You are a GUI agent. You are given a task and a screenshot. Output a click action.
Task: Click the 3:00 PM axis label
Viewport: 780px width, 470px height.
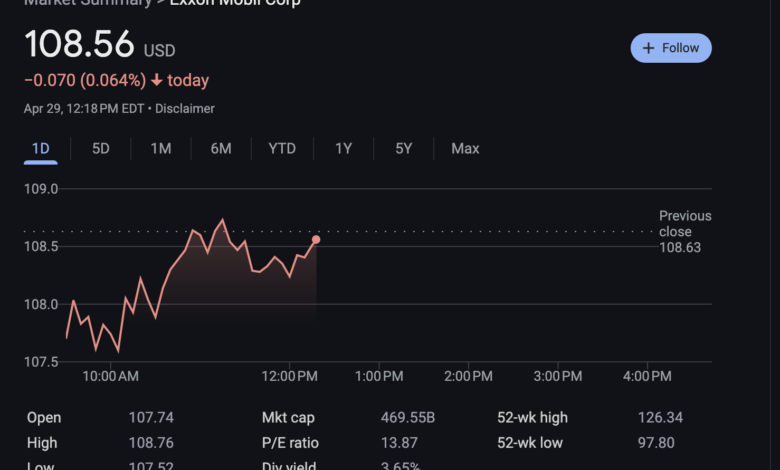click(558, 376)
